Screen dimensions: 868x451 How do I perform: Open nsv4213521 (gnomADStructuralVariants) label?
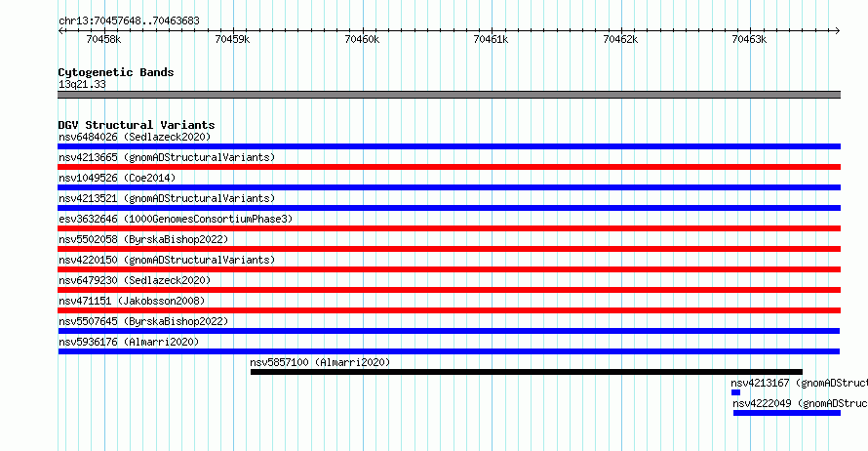point(167,198)
